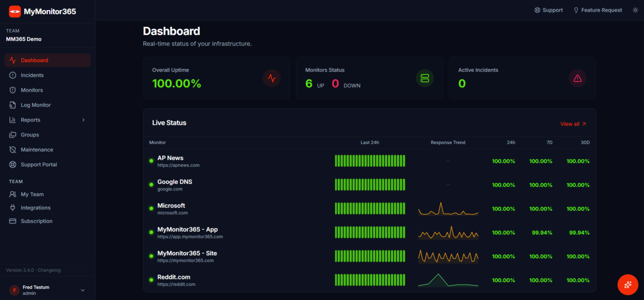Click the Log Monitor file icon
644x300 pixels.
click(13, 105)
